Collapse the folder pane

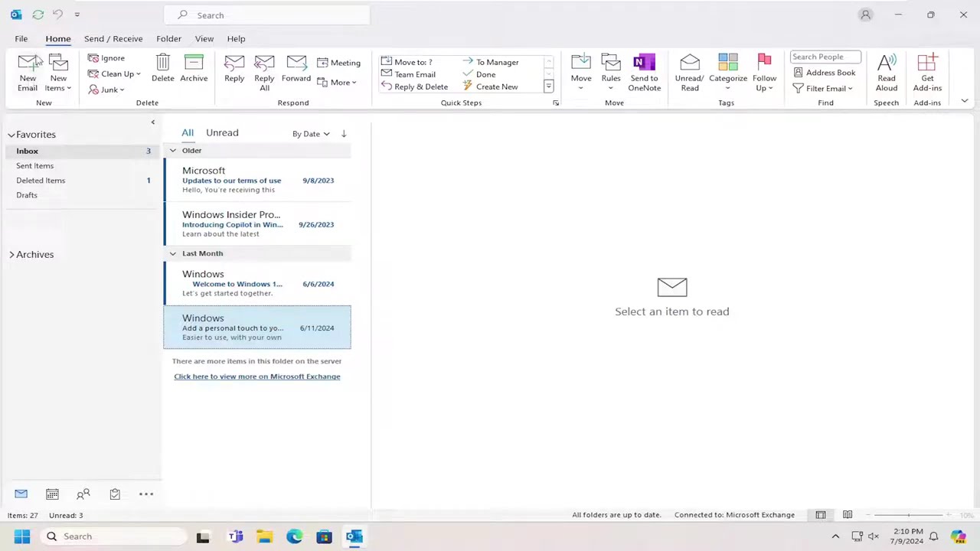coord(152,122)
